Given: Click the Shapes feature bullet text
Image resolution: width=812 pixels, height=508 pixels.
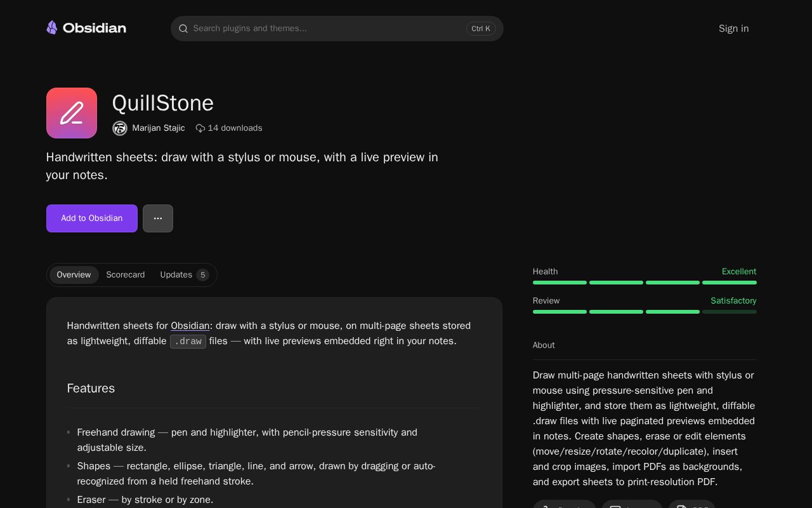Looking at the screenshot, I should 256,474.
